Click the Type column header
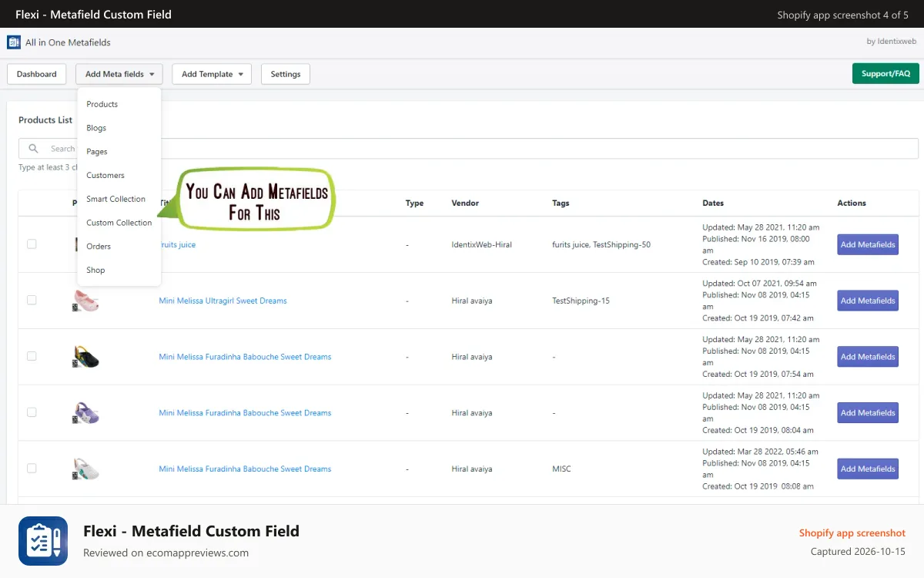924x578 pixels. [414, 203]
